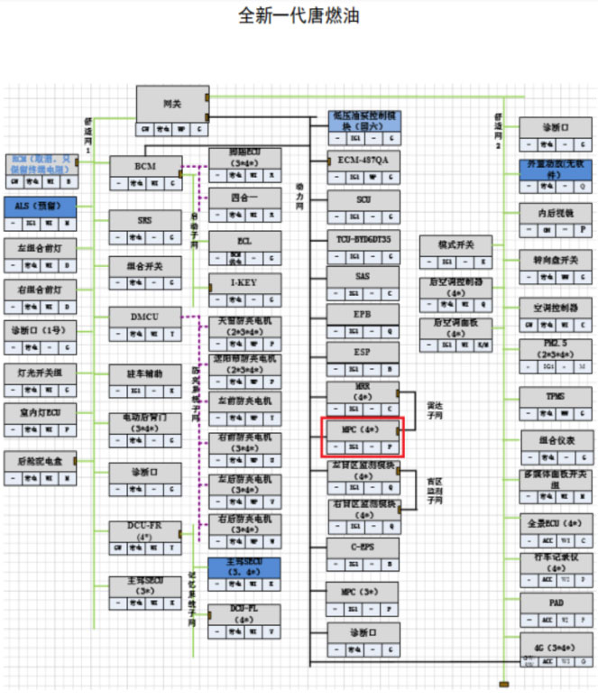
Task: Click the 天窗防夹电机 module
Action: point(245,333)
